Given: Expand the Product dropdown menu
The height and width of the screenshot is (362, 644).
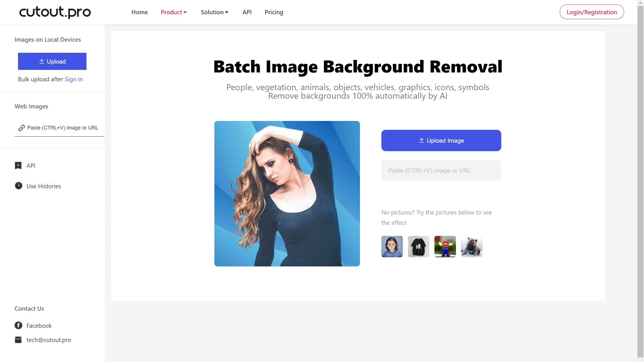Looking at the screenshot, I should (174, 12).
